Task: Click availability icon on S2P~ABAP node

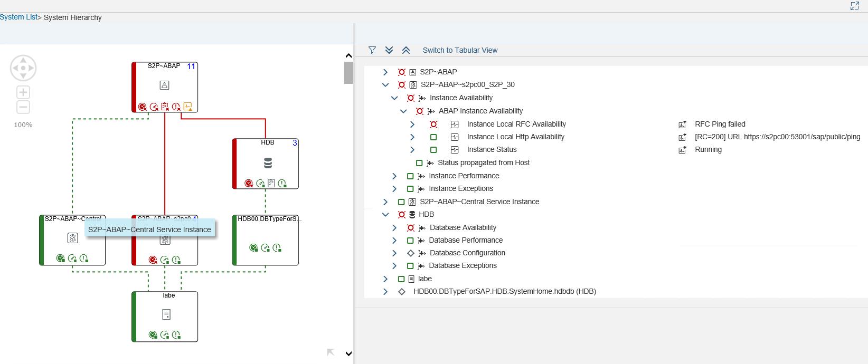Action: click(x=143, y=107)
